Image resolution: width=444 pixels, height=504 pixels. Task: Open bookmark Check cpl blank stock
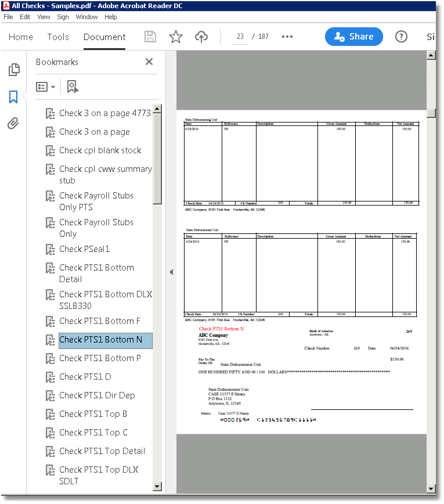tap(100, 150)
